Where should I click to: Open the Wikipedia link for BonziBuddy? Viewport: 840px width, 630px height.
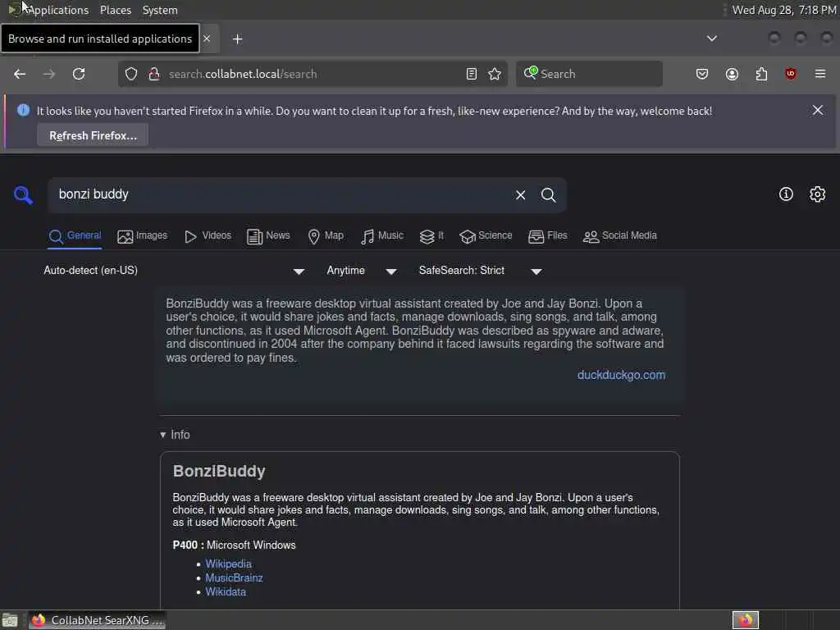228,564
